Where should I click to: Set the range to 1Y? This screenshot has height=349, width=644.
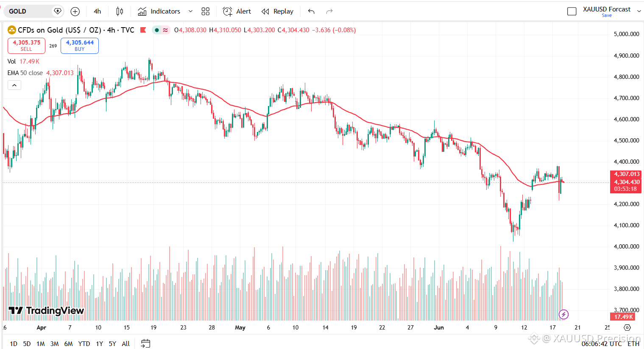click(x=99, y=343)
